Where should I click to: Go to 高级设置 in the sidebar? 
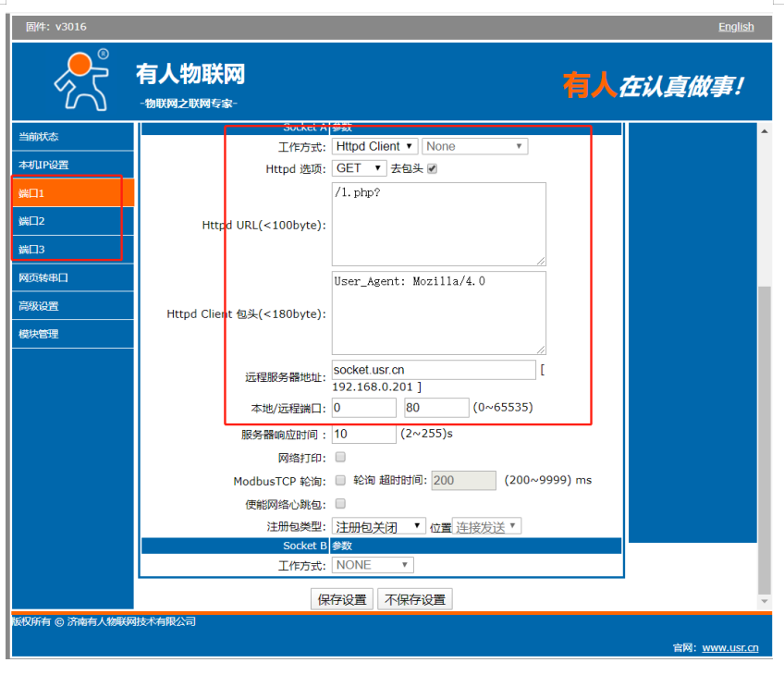coord(72,306)
